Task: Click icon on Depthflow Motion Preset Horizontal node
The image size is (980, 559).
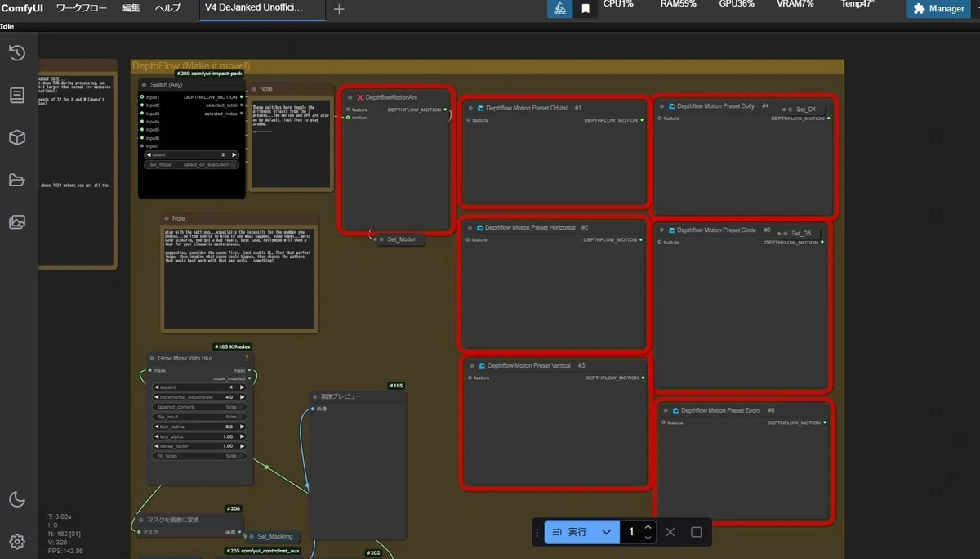Action: pos(481,228)
